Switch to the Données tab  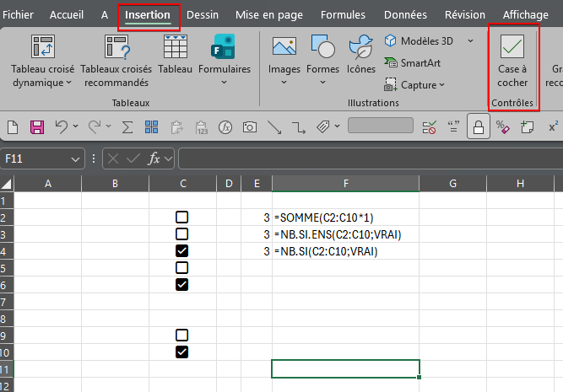(405, 14)
